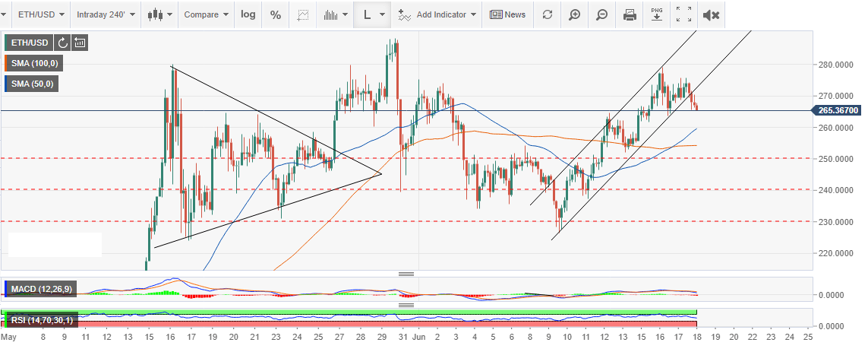
Task: Print the chart with the printer icon
Action: [x=630, y=14]
